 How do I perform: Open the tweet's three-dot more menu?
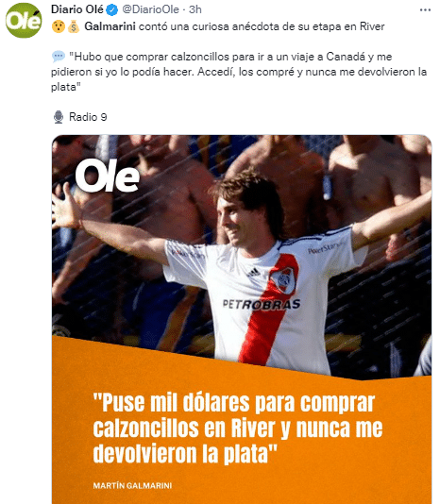tap(425, 10)
